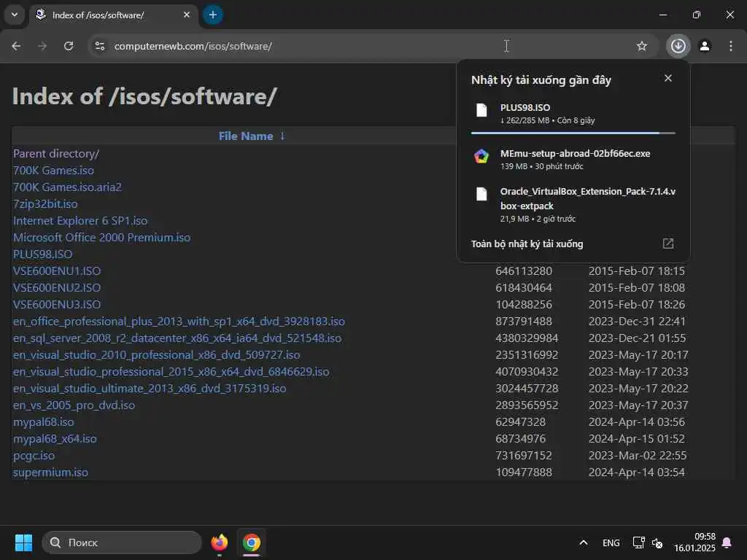Open Firefox from the taskbar
The height and width of the screenshot is (560, 747).
(220, 542)
